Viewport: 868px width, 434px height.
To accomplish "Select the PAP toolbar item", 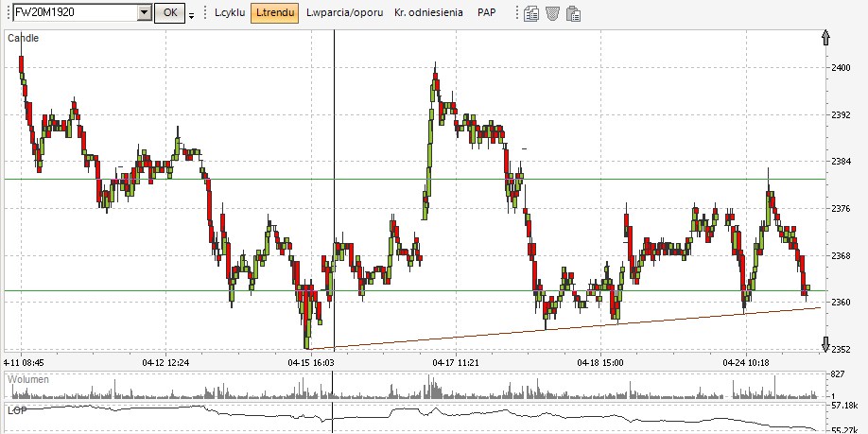I will [x=486, y=13].
